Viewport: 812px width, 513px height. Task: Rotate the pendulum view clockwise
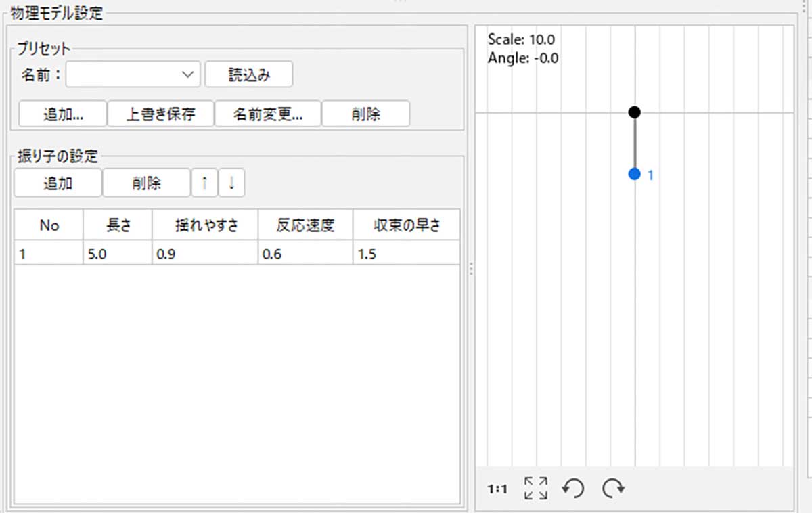(x=613, y=488)
